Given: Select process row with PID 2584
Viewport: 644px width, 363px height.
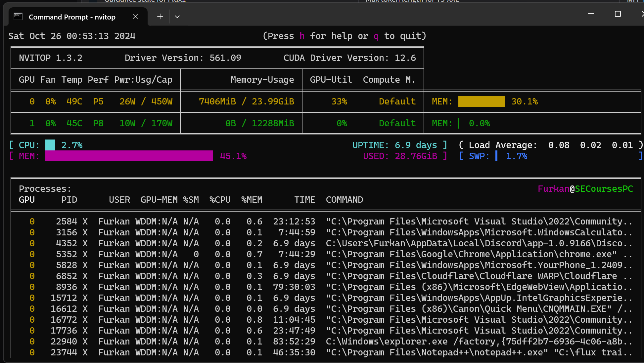Looking at the screenshot, I should pos(326,222).
